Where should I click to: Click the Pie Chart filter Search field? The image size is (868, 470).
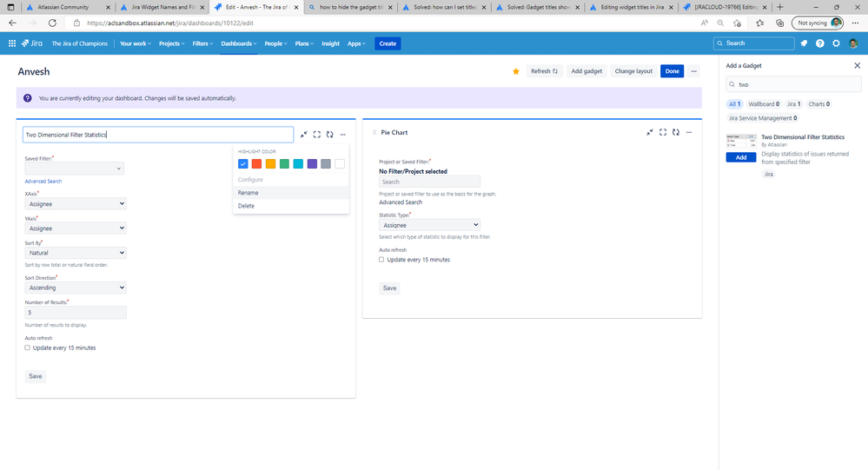point(429,182)
